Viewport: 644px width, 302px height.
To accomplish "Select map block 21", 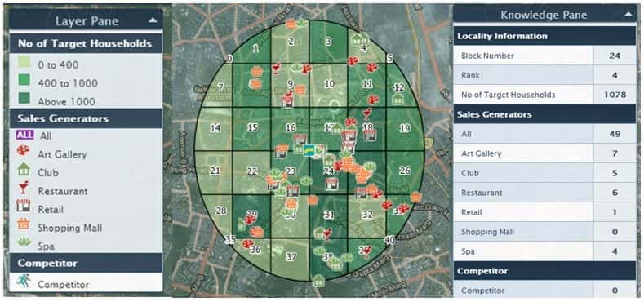I will coord(215,171).
